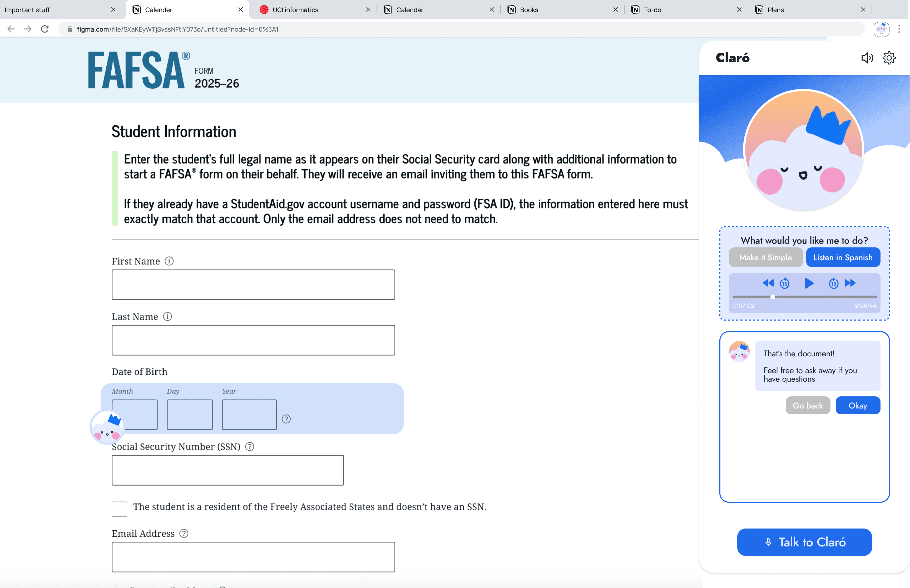Click the Email Address help icon
The image size is (910, 588).
click(184, 534)
